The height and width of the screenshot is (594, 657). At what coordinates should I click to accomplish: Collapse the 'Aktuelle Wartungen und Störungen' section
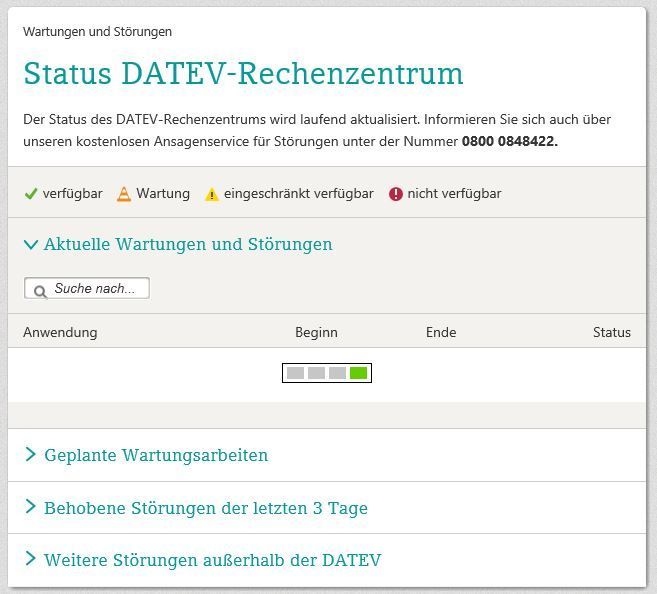(x=31, y=245)
